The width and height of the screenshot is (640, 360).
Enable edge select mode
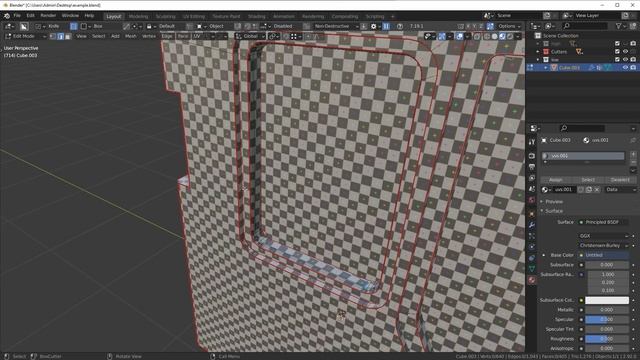click(x=60, y=36)
